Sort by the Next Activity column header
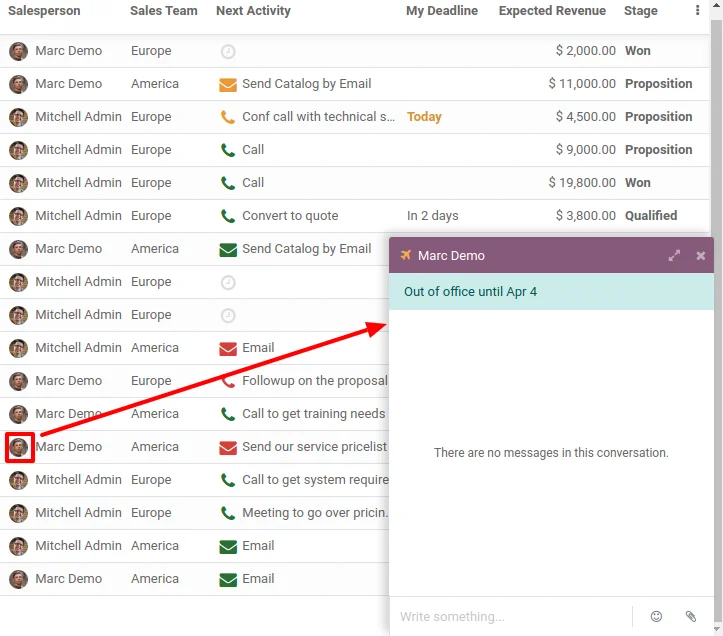This screenshot has height=636, width=723. pyautogui.click(x=253, y=11)
